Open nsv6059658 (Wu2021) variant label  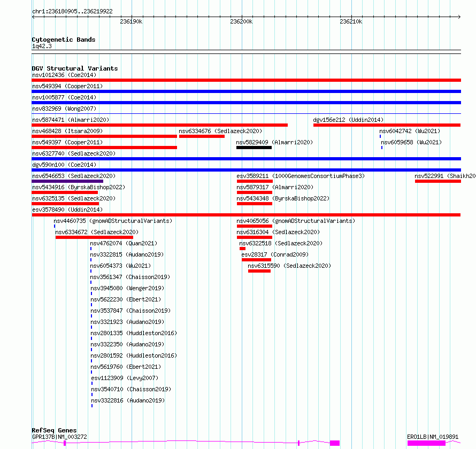point(411,142)
